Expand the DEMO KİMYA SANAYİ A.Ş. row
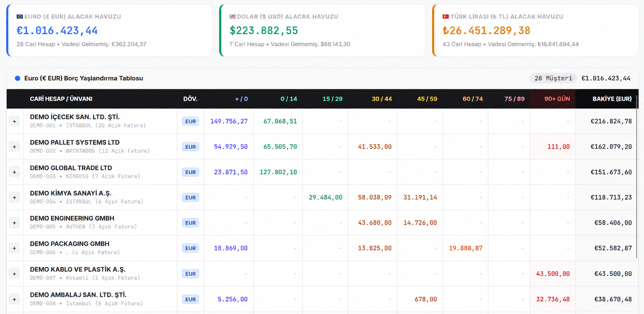Screen dimensions: 644x314 (x=14, y=198)
